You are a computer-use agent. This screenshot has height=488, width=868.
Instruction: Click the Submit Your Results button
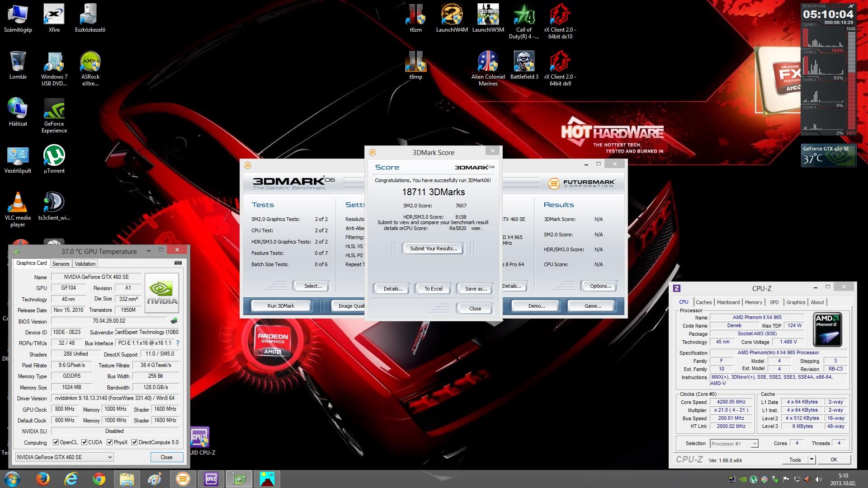(x=433, y=249)
